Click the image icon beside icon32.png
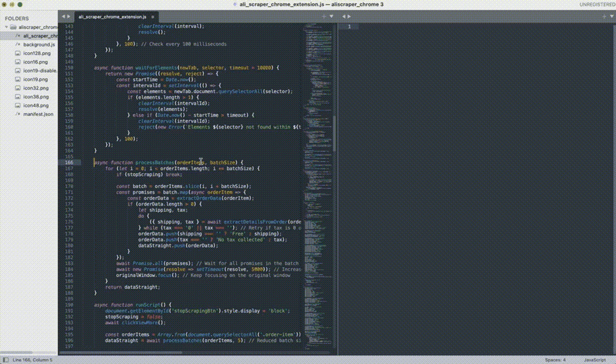This screenshot has height=364, width=616. pos(17,88)
